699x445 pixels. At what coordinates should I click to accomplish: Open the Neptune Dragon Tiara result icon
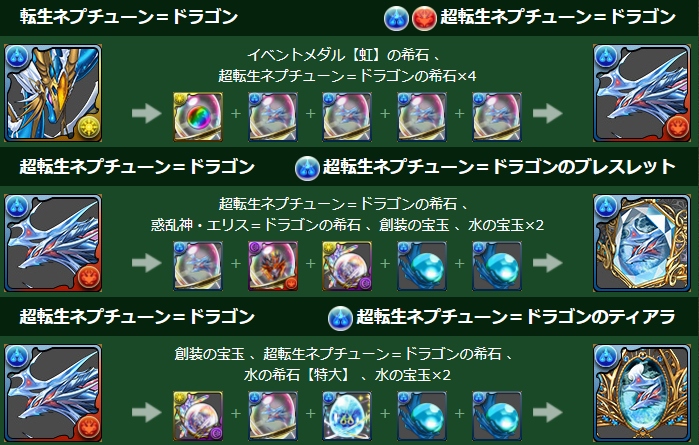(x=641, y=393)
